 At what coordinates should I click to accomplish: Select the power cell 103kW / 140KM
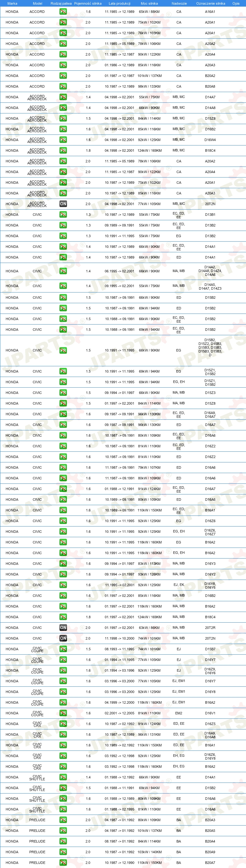tap(149, 852)
